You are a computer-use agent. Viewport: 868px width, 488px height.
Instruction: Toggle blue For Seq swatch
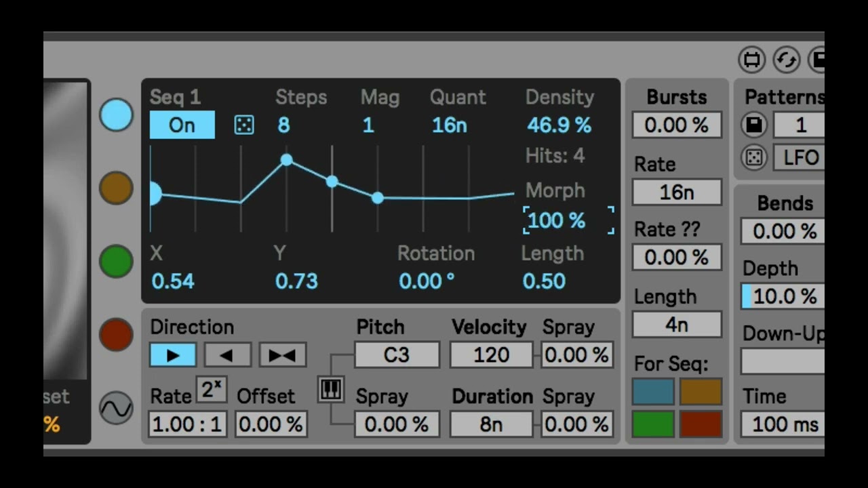coord(653,392)
